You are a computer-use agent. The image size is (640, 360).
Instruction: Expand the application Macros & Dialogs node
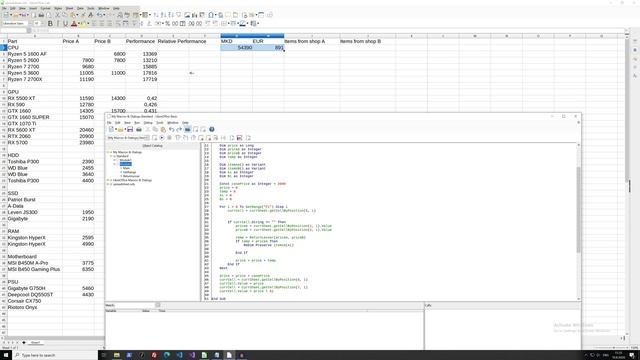[108, 180]
